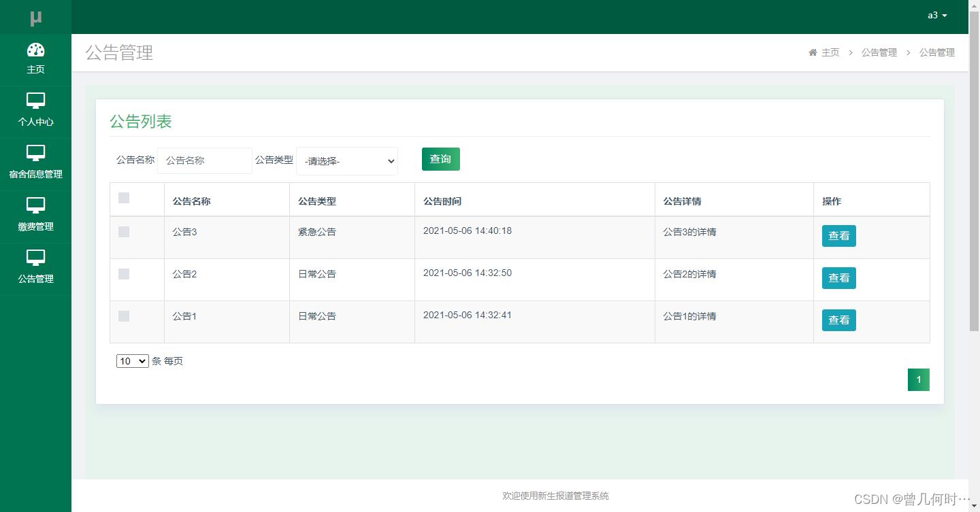Open the 主页 dashboard icon in the sidebar
This screenshot has height=512, width=980.
tap(35, 50)
